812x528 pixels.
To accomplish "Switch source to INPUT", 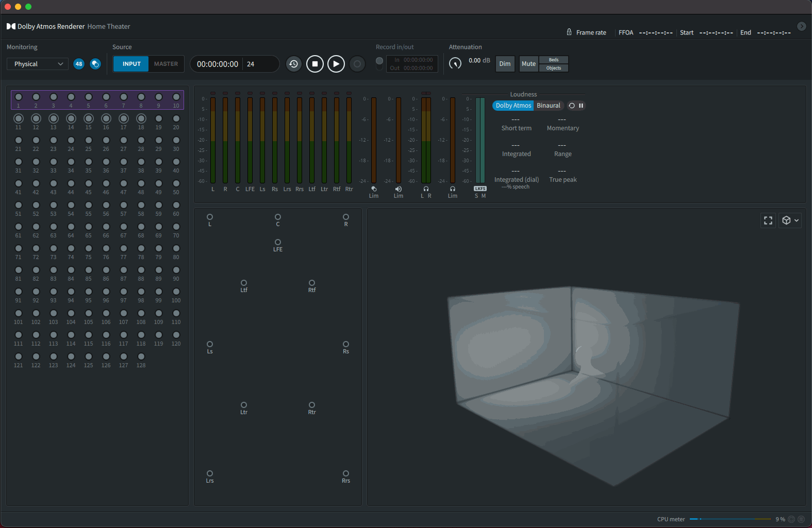I will point(131,64).
